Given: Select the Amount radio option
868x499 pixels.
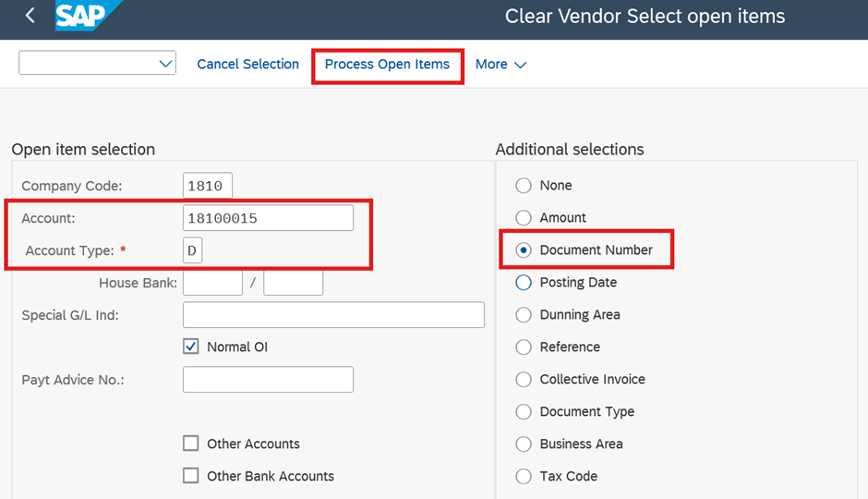Looking at the screenshot, I should coord(524,218).
